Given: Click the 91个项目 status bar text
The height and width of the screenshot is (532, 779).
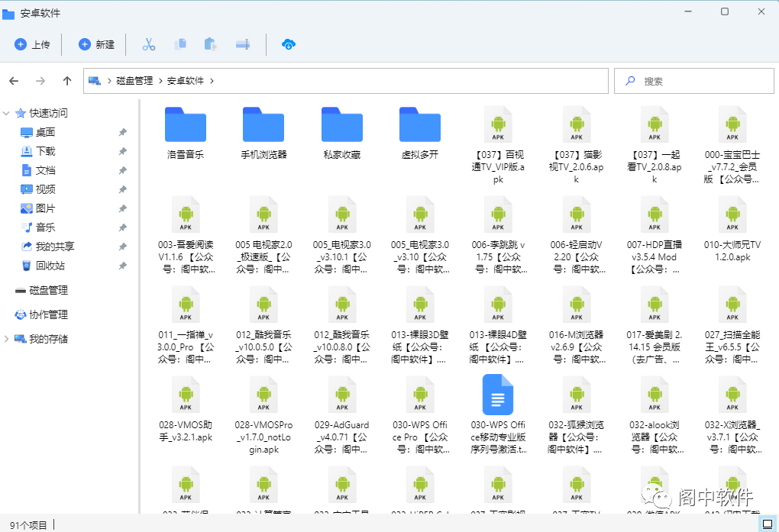Looking at the screenshot, I should pyautogui.click(x=27, y=525).
